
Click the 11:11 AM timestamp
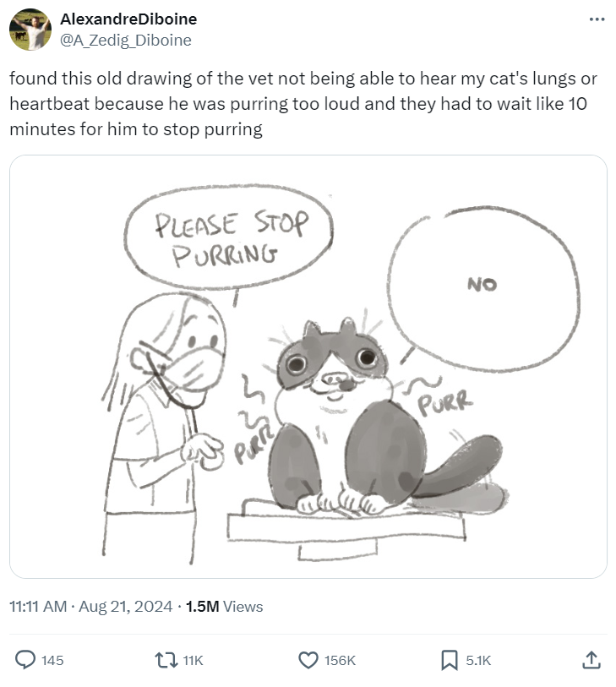[37, 607]
